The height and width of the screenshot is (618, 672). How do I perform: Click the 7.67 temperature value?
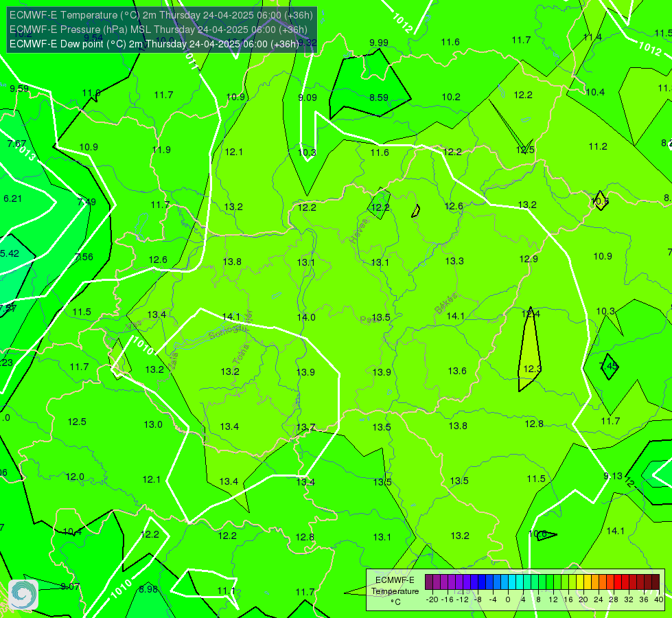16,144
